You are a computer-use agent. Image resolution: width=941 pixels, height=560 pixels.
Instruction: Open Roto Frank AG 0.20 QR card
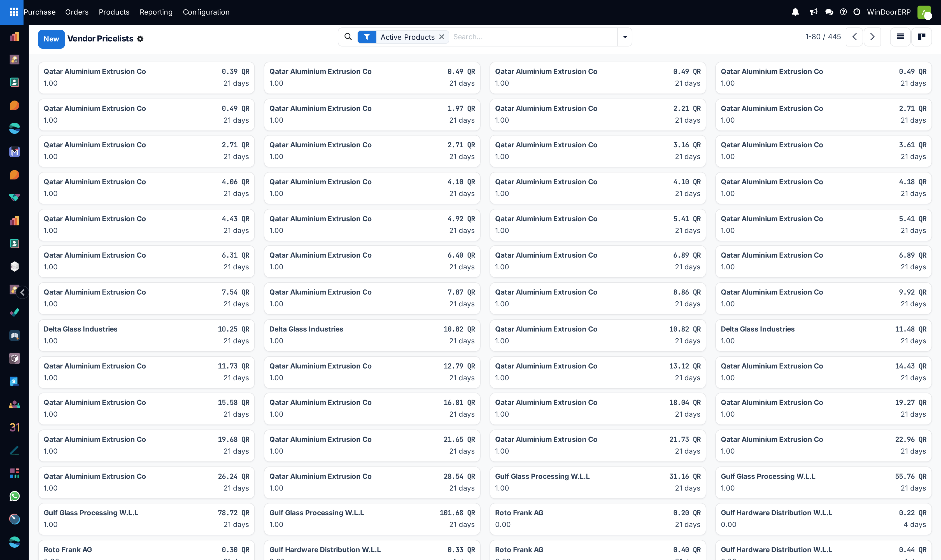[598, 519]
